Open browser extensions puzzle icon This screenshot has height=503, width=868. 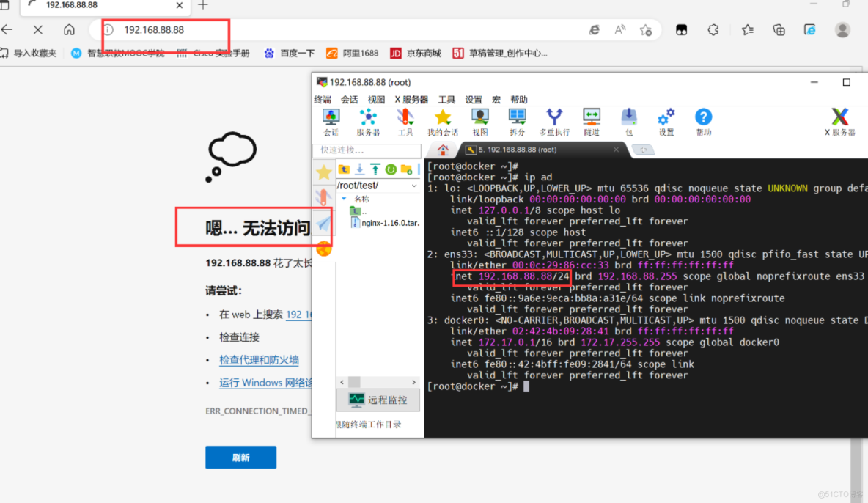pyautogui.click(x=713, y=30)
